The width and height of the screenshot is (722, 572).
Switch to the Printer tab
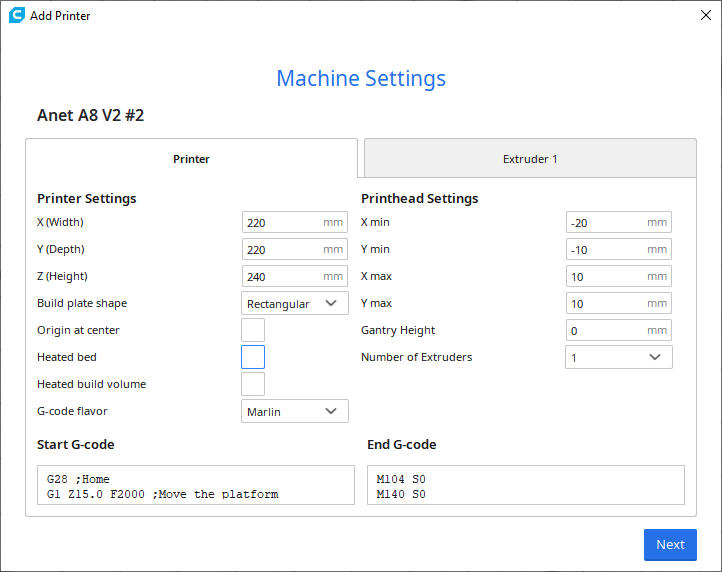tap(191, 158)
